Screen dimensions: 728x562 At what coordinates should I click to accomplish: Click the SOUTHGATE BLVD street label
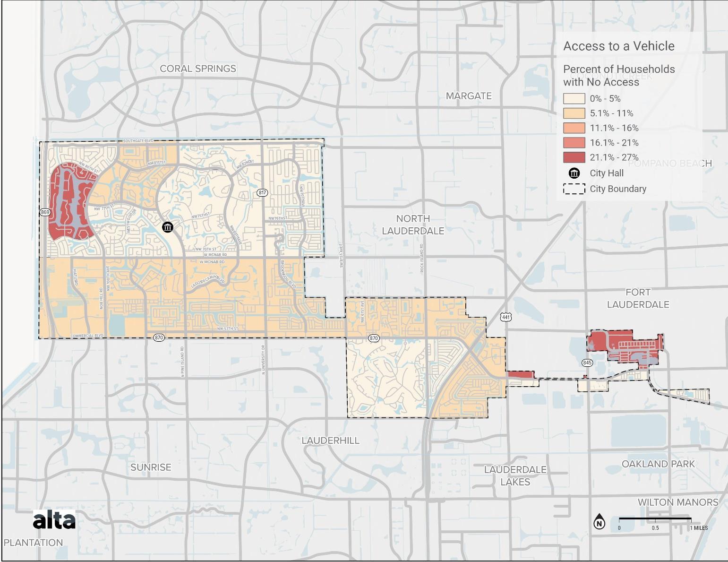(139, 141)
